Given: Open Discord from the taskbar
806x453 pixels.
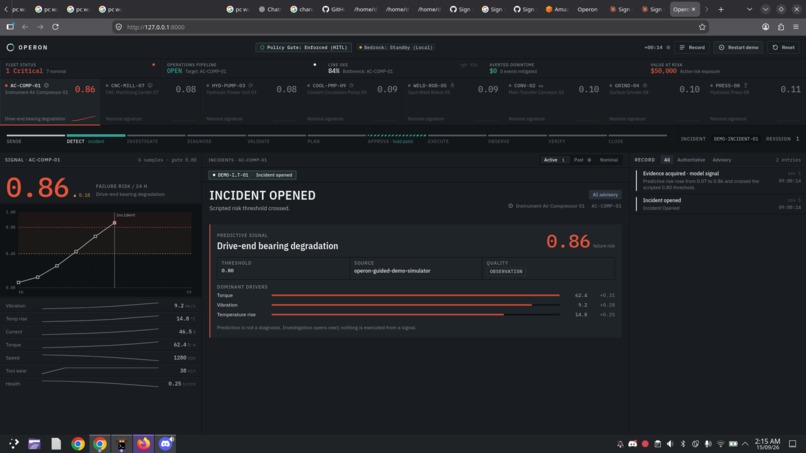Looking at the screenshot, I should pyautogui.click(x=166, y=443).
